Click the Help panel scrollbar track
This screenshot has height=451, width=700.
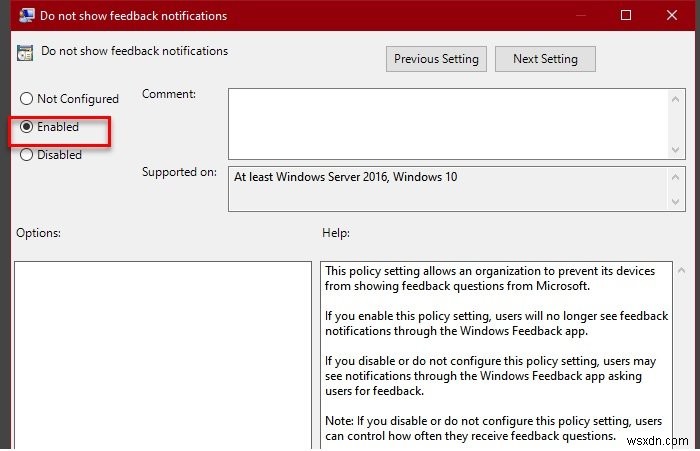681,360
